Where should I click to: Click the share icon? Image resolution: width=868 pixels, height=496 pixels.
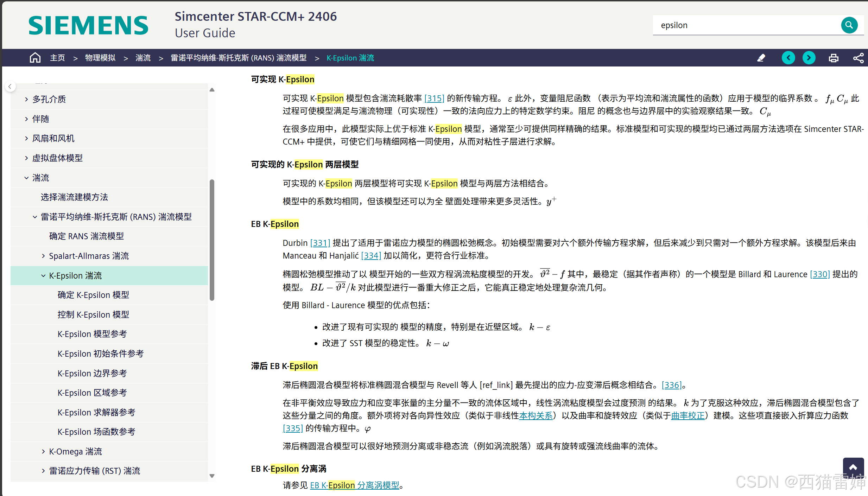(x=858, y=58)
